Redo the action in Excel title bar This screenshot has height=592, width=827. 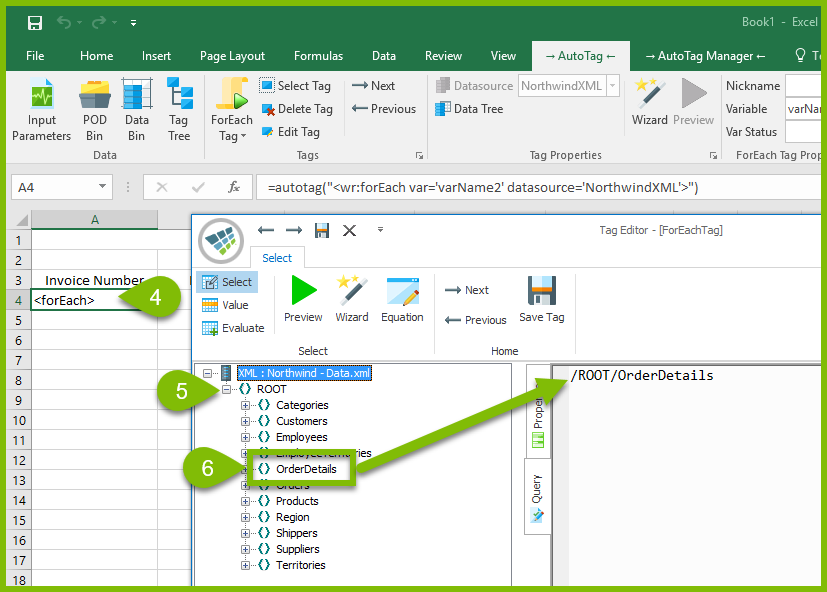tap(99, 23)
